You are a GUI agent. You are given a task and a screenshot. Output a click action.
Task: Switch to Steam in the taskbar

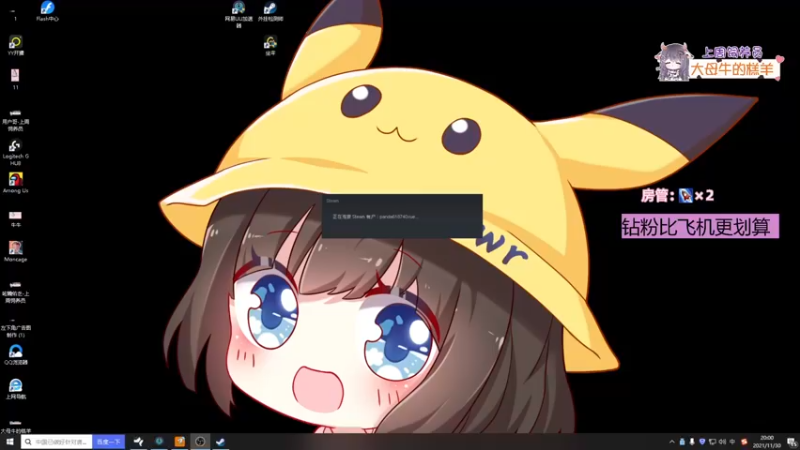220,442
